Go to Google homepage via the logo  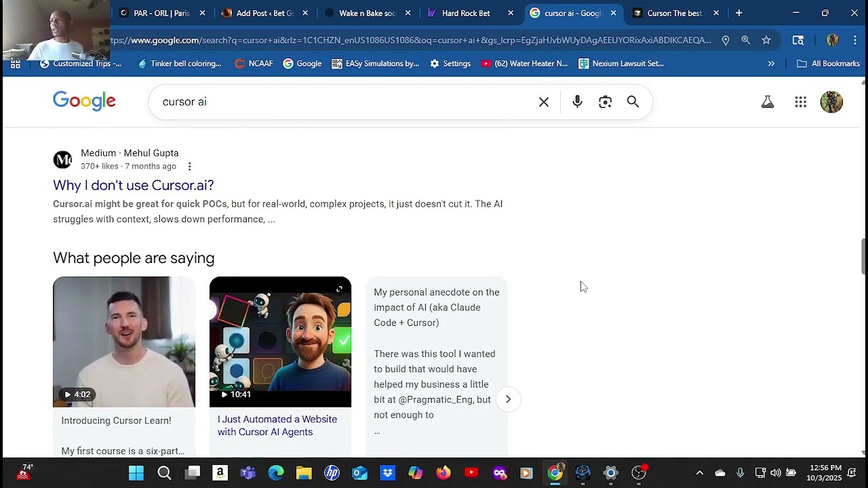84,101
